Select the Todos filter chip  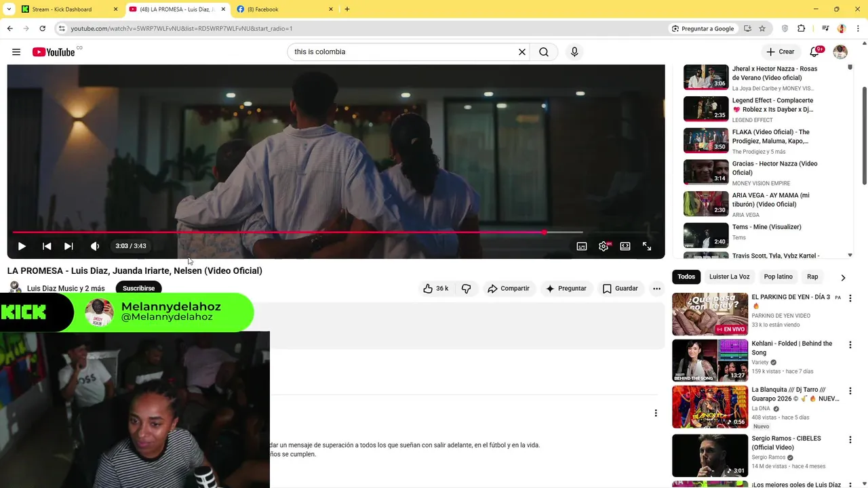pyautogui.click(x=686, y=277)
